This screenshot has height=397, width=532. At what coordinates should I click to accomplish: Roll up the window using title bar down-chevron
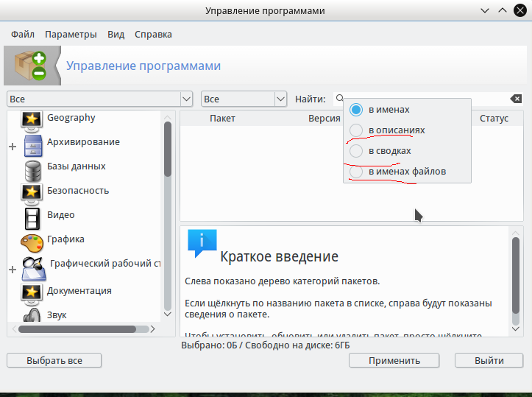coord(485,10)
